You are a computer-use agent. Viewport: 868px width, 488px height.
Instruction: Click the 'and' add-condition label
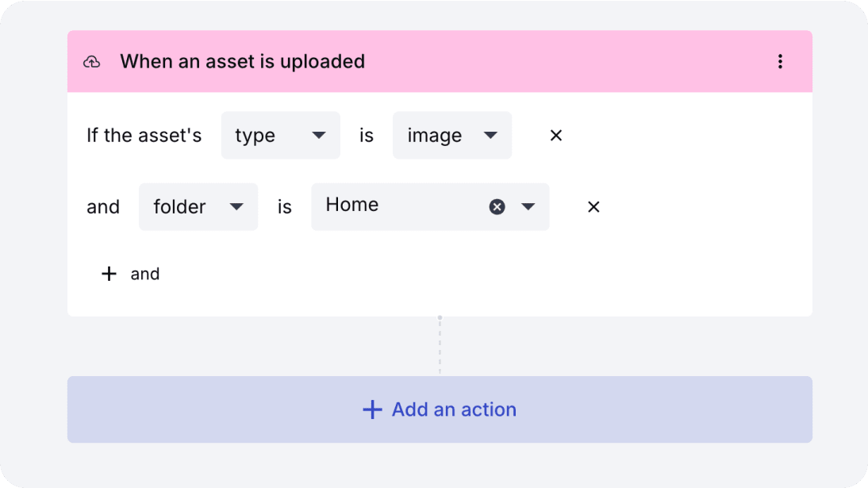[145, 274]
